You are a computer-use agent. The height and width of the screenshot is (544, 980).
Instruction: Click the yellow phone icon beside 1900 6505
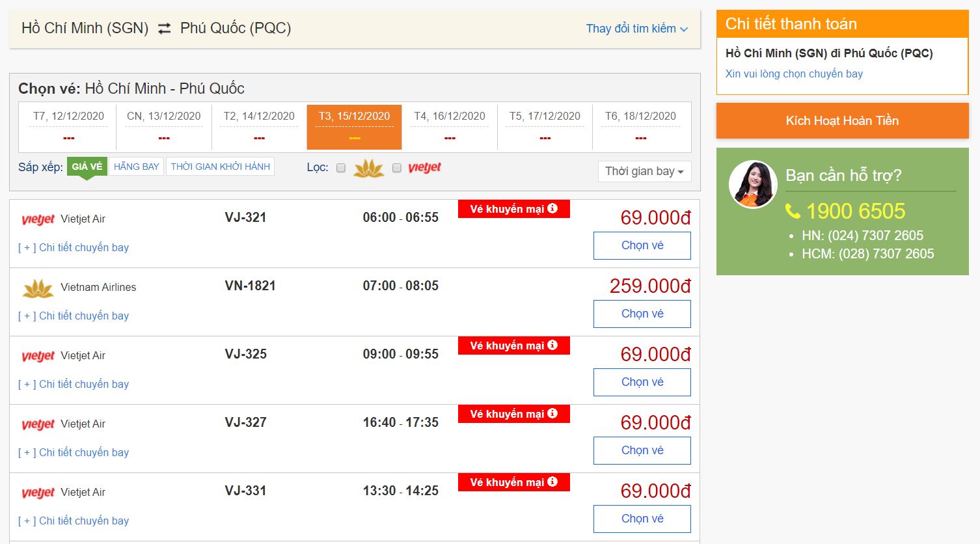(x=793, y=211)
